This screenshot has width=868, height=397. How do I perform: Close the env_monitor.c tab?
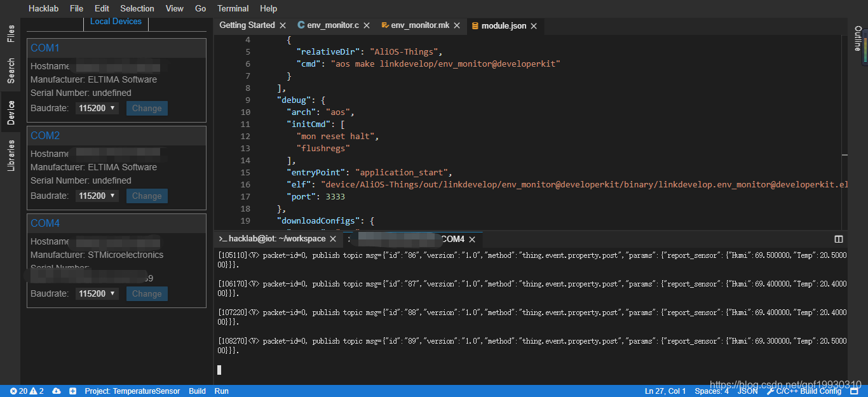tap(366, 25)
